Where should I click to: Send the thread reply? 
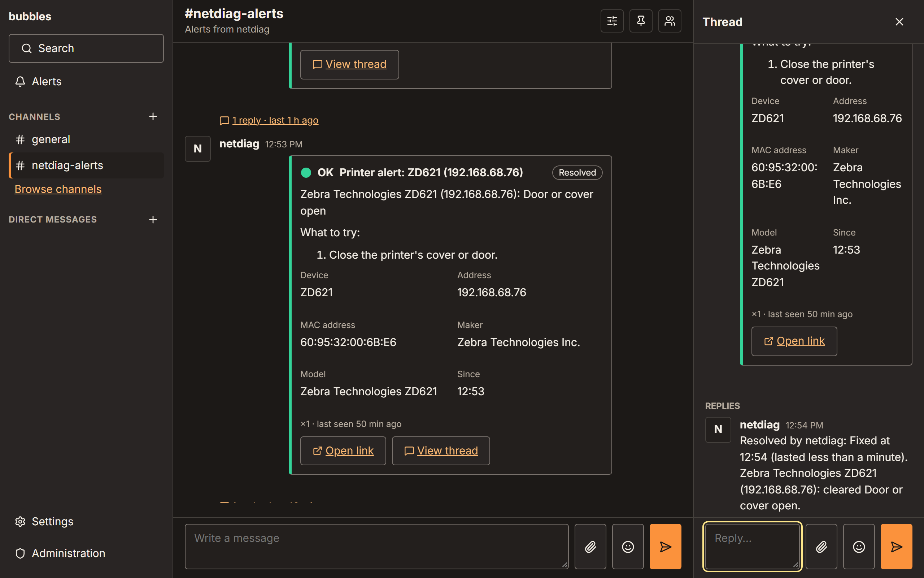click(x=897, y=547)
